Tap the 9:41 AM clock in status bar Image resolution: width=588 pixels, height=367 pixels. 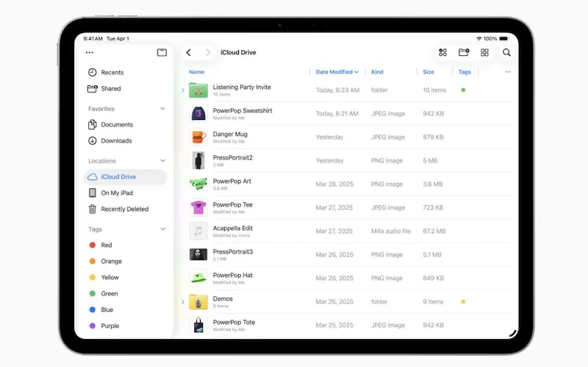coord(93,39)
